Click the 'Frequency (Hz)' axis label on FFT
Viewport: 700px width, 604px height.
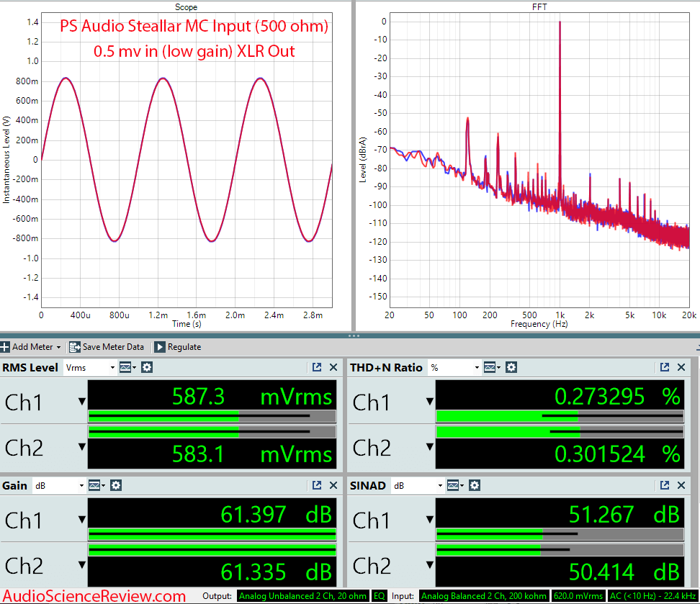click(539, 324)
